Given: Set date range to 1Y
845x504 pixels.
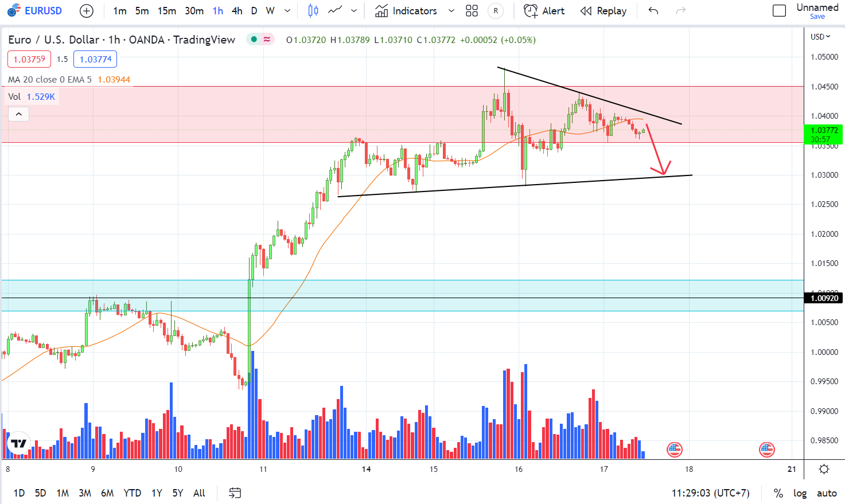Looking at the screenshot, I should pyautogui.click(x=157, y=493).
